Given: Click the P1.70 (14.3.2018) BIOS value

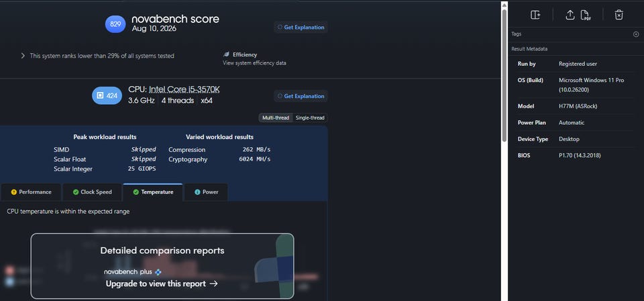Looking at the screenshot, I should [580, 155].
